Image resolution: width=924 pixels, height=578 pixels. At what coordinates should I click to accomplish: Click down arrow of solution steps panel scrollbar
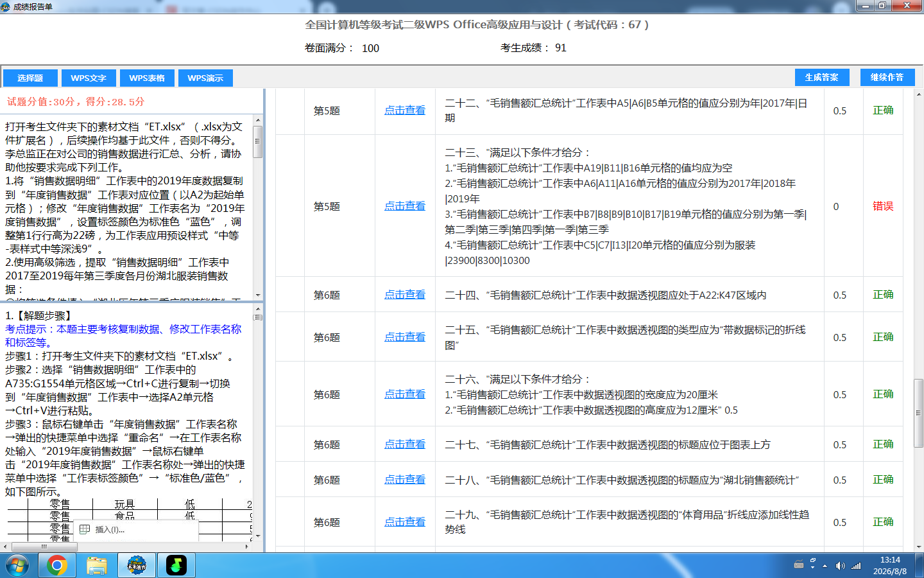(x=258, y=536)
